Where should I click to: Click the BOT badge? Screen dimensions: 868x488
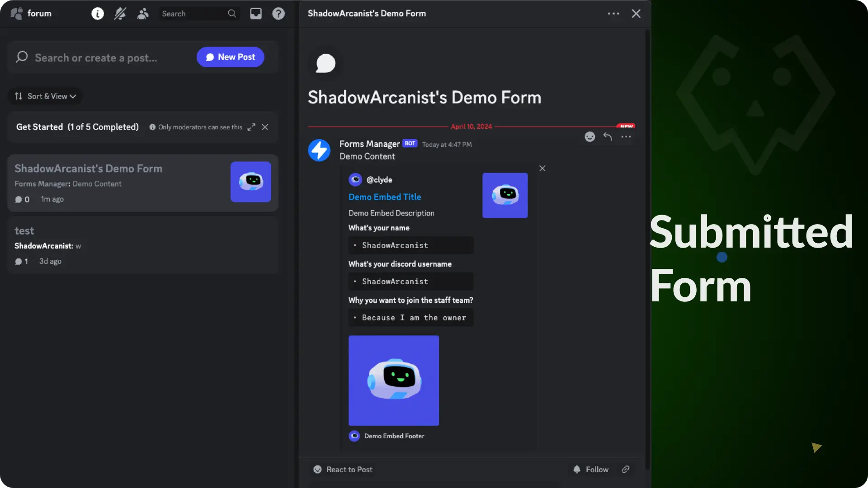click(x=410, y=143)
